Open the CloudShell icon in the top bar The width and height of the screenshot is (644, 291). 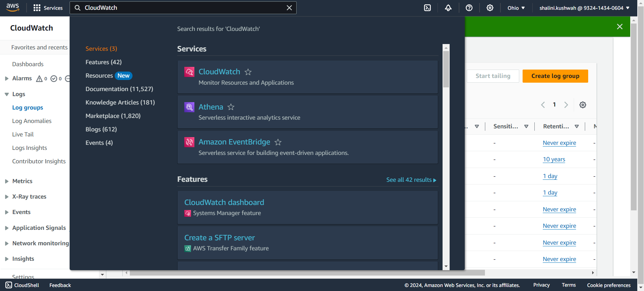tap(427, 8)
